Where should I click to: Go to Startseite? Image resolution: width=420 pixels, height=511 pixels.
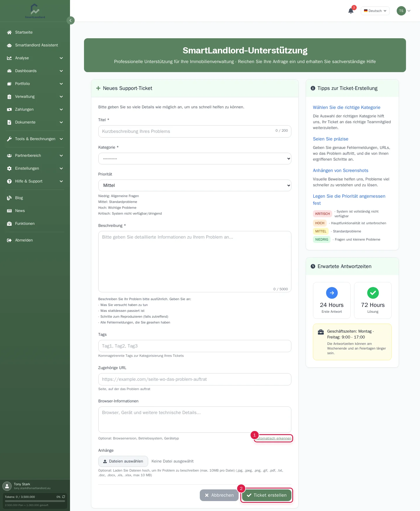click(35, 32)
